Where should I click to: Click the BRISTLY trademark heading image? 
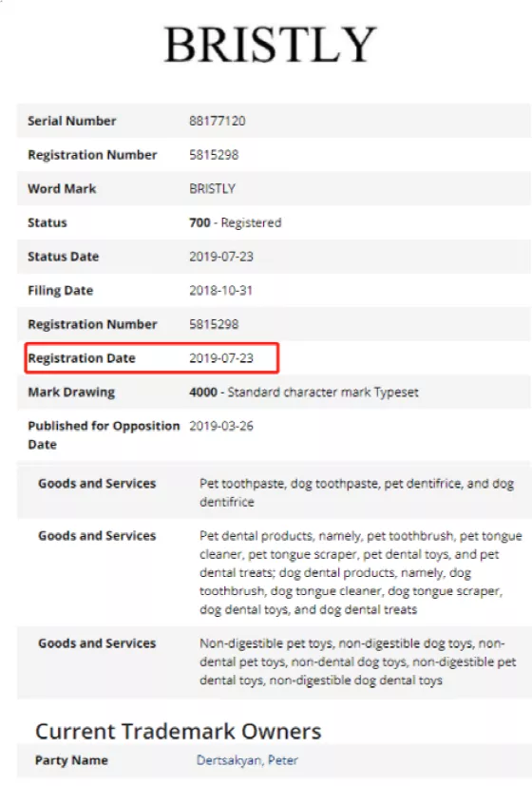pyautogui.click(x=270, y=45)
